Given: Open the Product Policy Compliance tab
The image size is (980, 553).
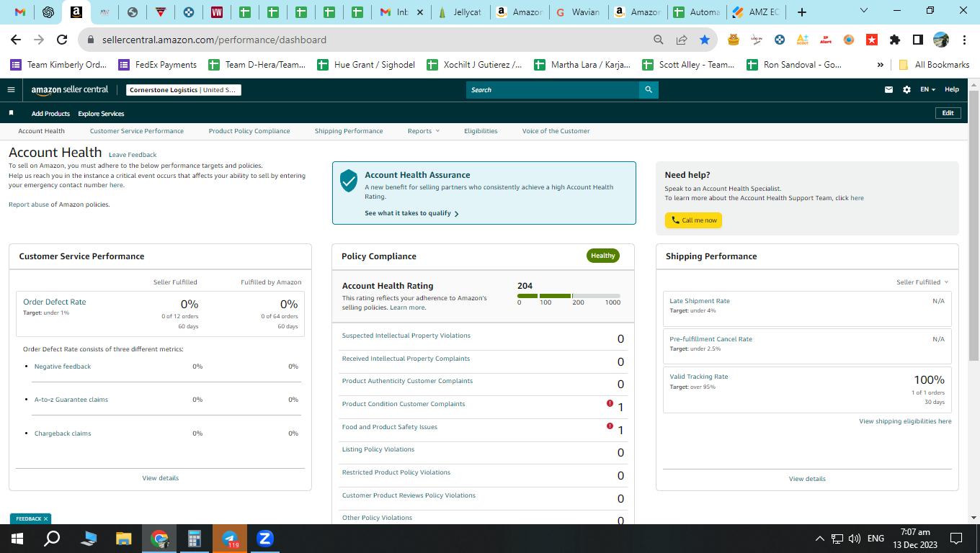Looking at the screenshot, I should (249, 131).
